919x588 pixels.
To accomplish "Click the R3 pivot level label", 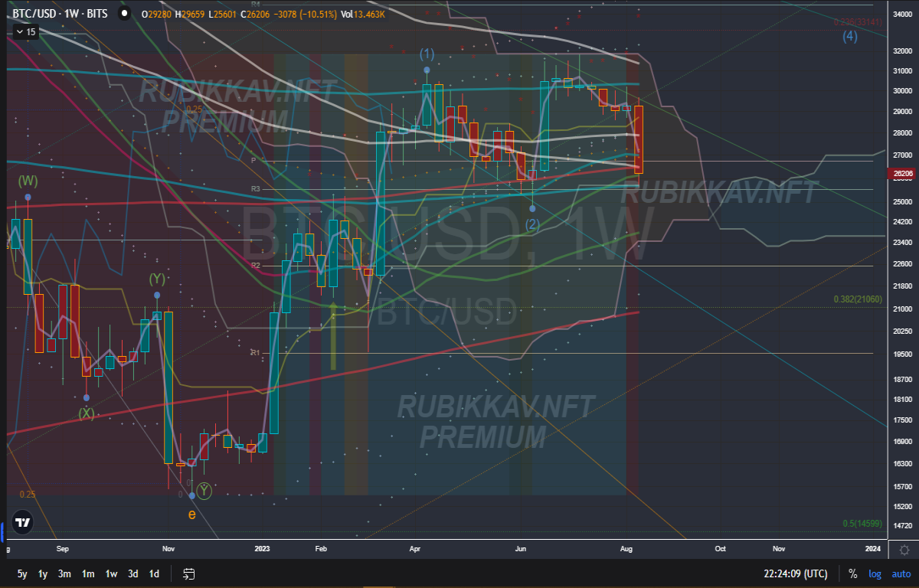I will point(257,188).
